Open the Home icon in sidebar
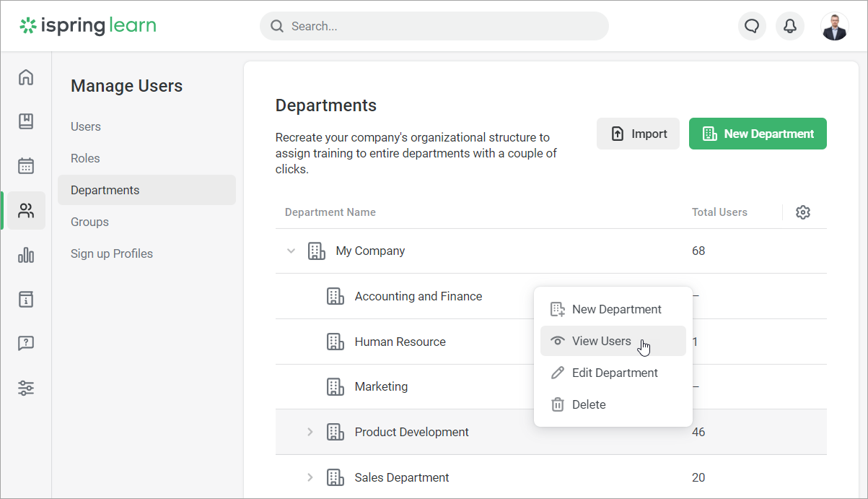This screenshot has width=868, height=499. point(26,77)
